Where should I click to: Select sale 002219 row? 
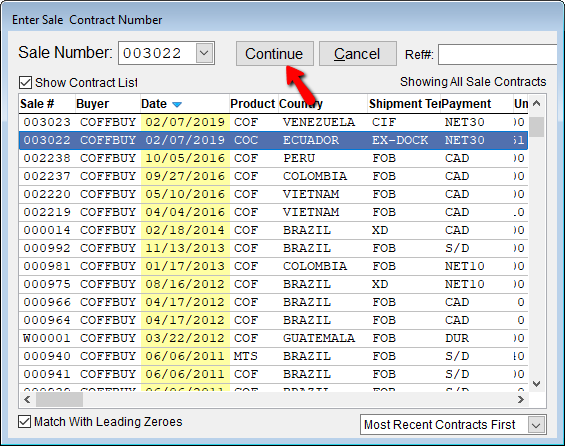273,212
